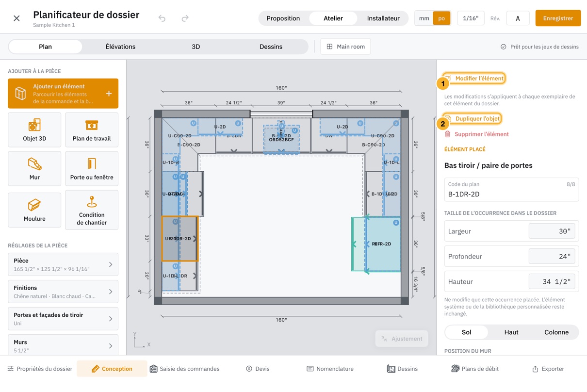This screenshot has width=587, height=392.
Task: Click the Exporter icon
Action: pos(535,369)
